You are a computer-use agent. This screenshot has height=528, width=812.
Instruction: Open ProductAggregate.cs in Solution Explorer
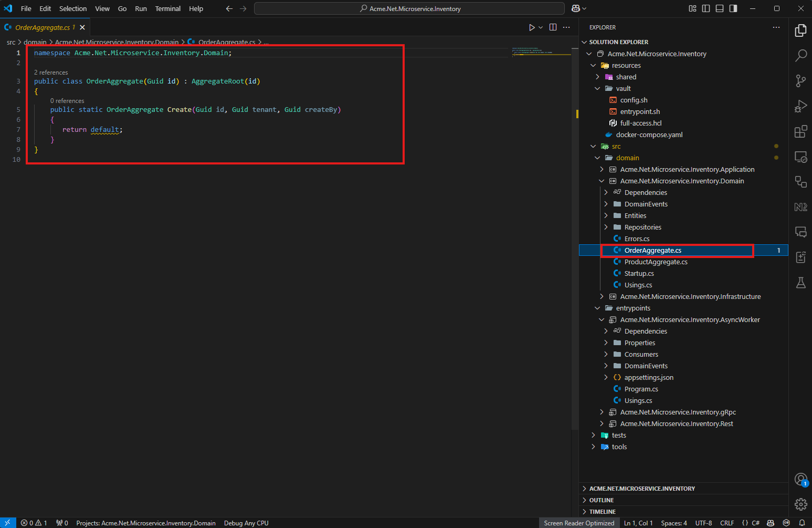pyautogui.click(x=656, y=262)
